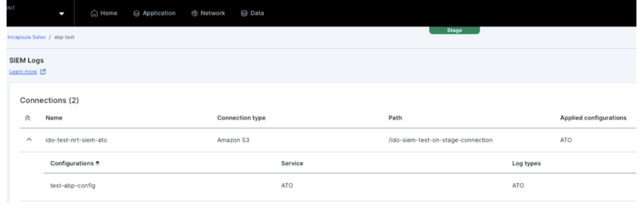Click the Connection type column header

click(x=241, y=118)
